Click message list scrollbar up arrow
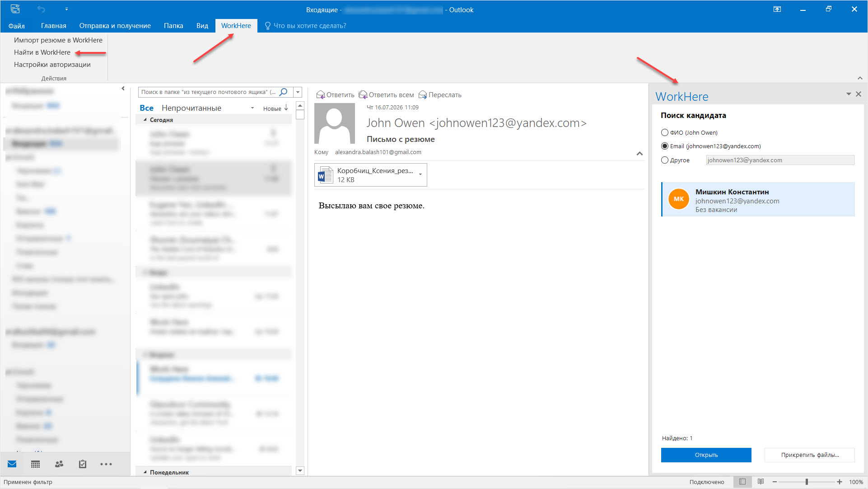868x489 pixels. tap(300, 105)
